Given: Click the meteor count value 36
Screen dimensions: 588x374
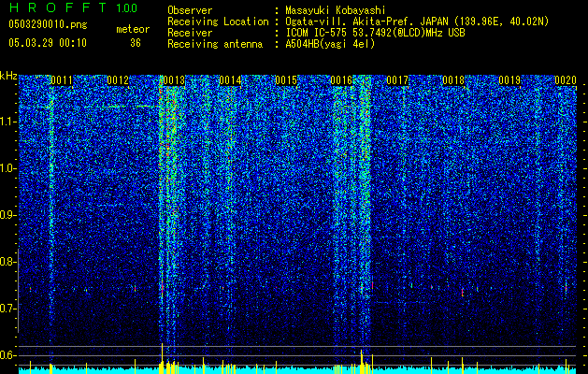Looking at the screenshot, I should tap(136, 43).
